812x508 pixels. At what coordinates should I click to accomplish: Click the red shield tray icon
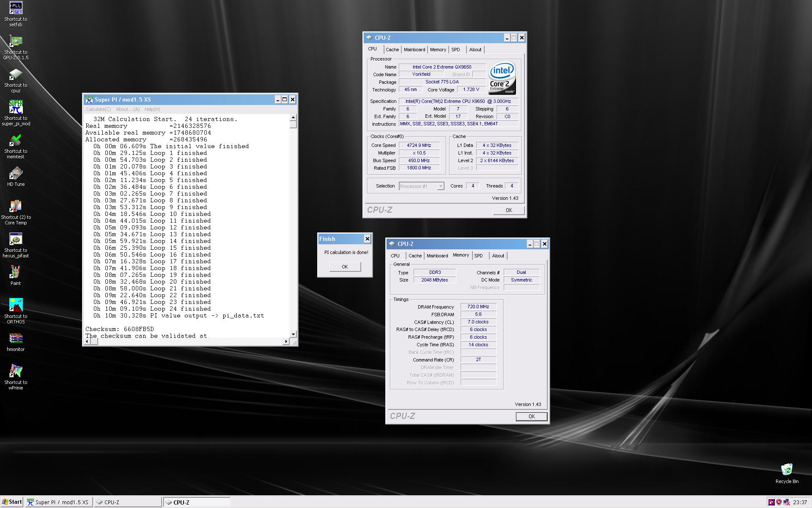point(779,502)
